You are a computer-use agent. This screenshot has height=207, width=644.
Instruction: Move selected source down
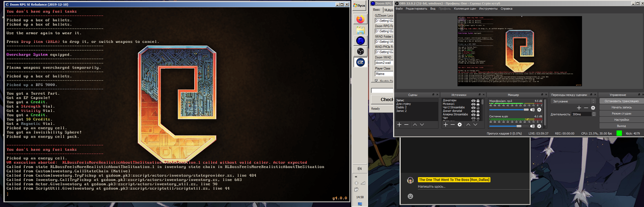point(475,124)
